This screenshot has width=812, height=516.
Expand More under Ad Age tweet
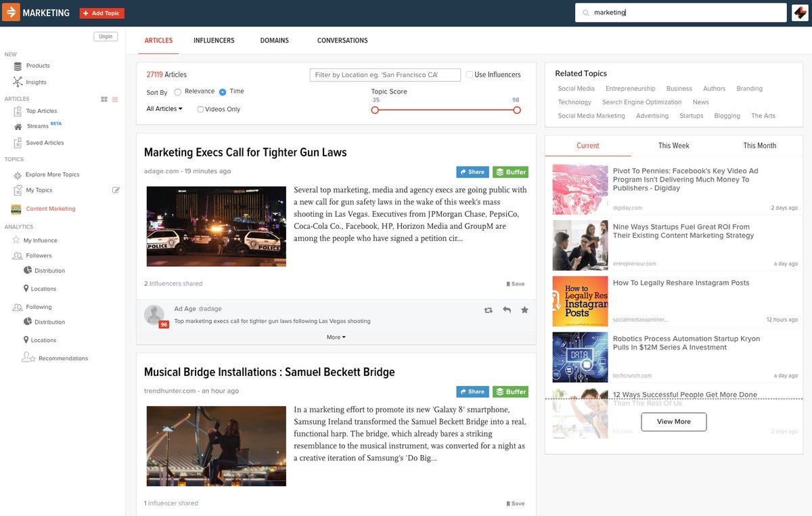(336, 337)
